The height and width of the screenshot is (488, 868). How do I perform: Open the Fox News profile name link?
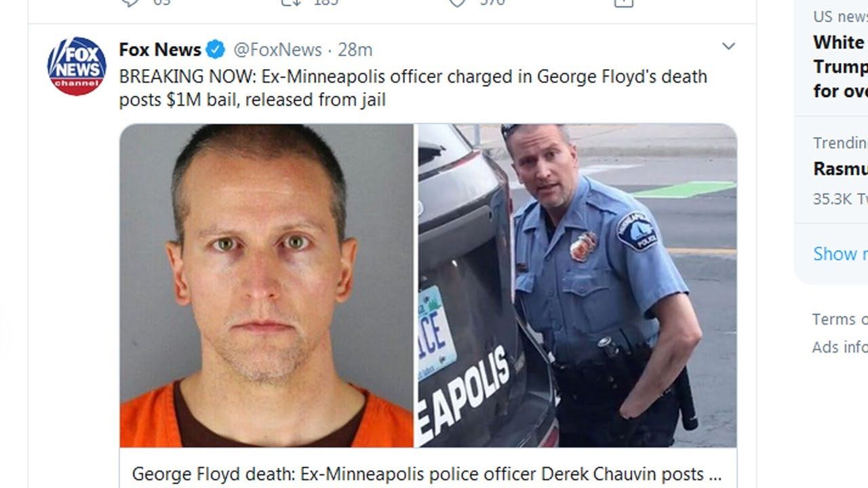point(160,49)
